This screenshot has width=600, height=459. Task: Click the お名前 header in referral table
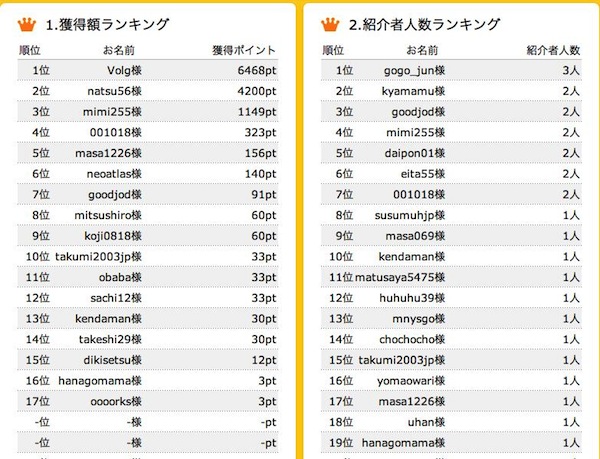(421, 50)
